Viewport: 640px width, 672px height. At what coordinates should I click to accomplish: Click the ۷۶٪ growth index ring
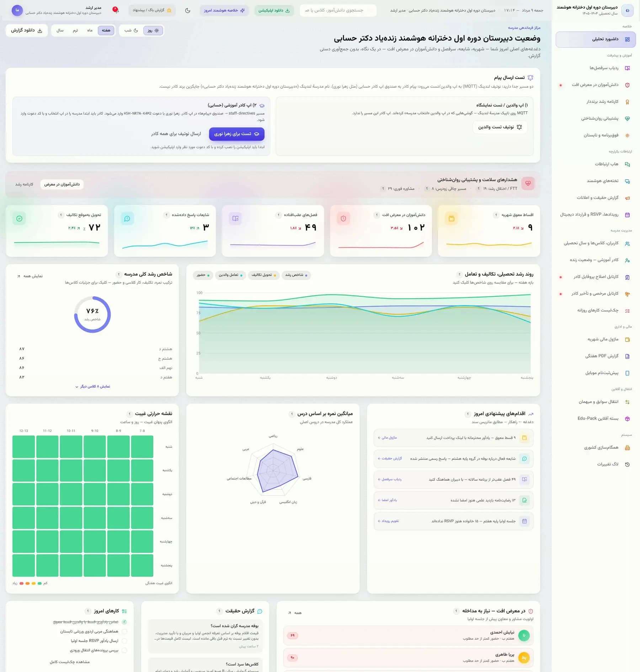pyautogui.click(x=92, y=314)
